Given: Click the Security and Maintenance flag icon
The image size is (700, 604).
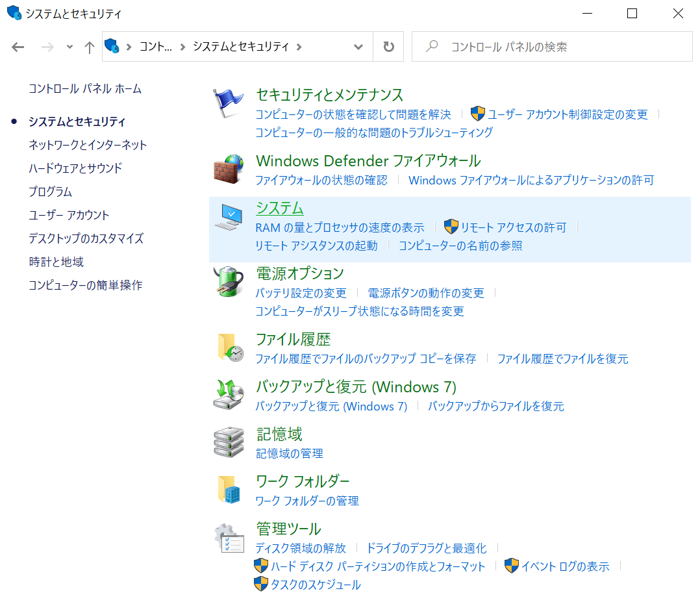Looking at the screenshot, I should 227,103.
